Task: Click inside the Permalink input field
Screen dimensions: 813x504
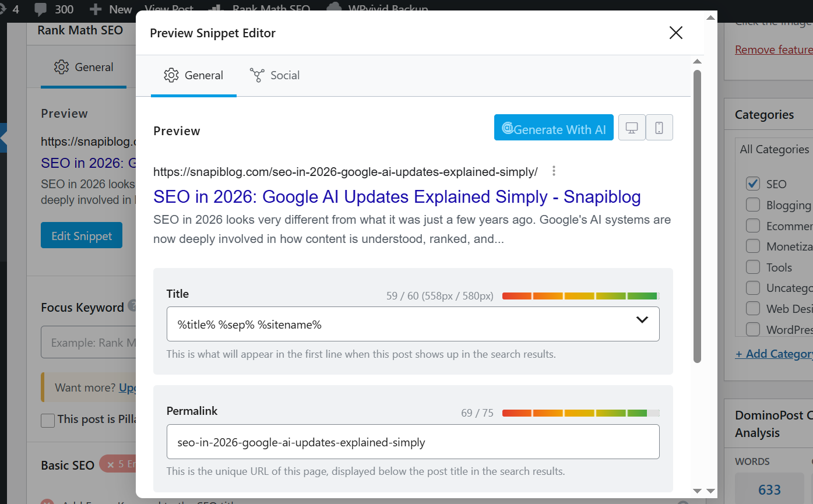Action: click(x=413, y=441)
